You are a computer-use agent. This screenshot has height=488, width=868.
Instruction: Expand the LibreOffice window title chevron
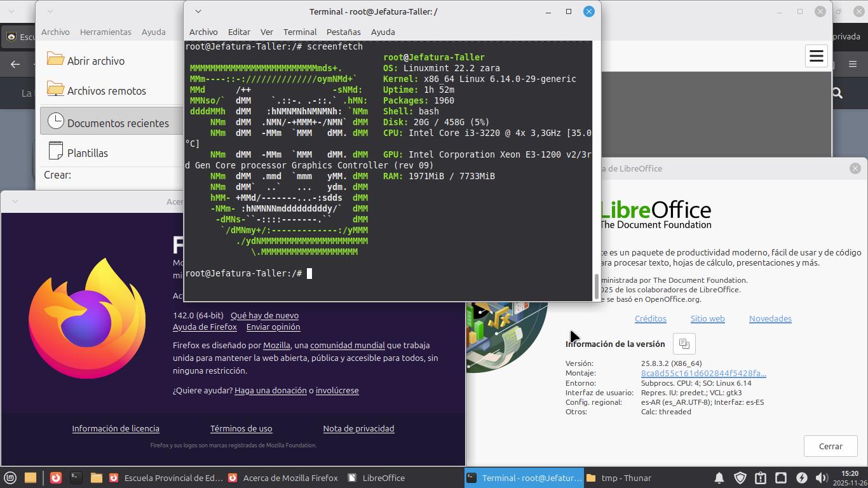[x=50, y=11]
